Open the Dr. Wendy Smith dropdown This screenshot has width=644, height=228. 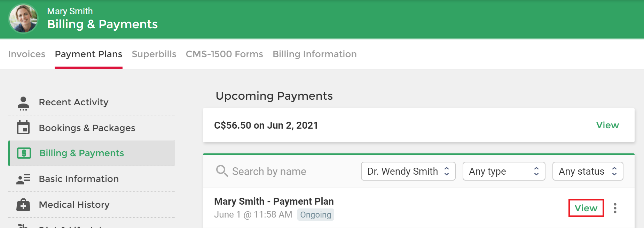coord(408,171)
